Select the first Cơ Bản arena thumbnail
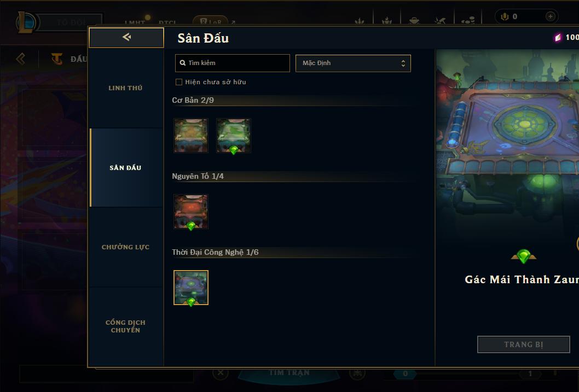The height and width of the screenshot is (392, 579). 191,136
